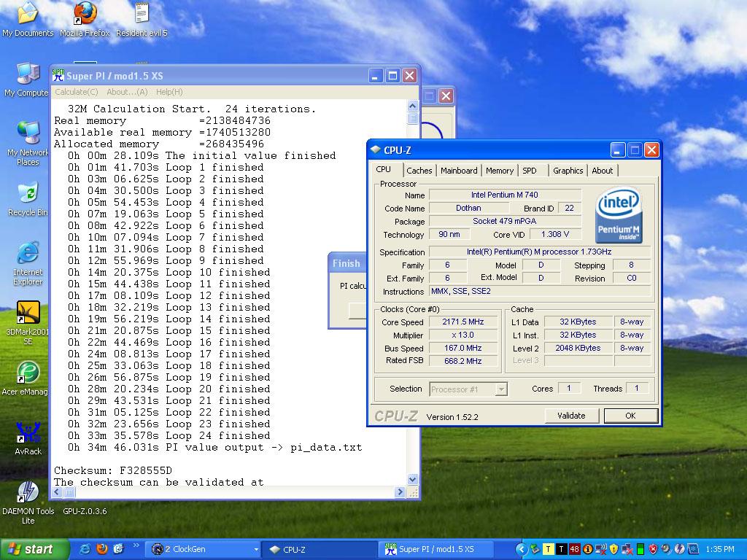Viewport: 747px width, 560px height.
Task: Click OK button in CPU-Z
Action: coord(631,416)
